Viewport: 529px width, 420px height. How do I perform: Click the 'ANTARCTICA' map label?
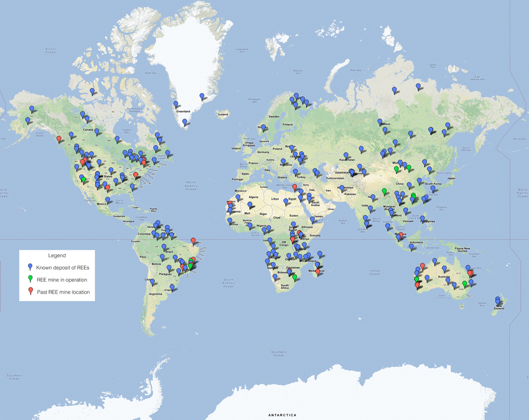pyautogui.click(x=282, y=415)
